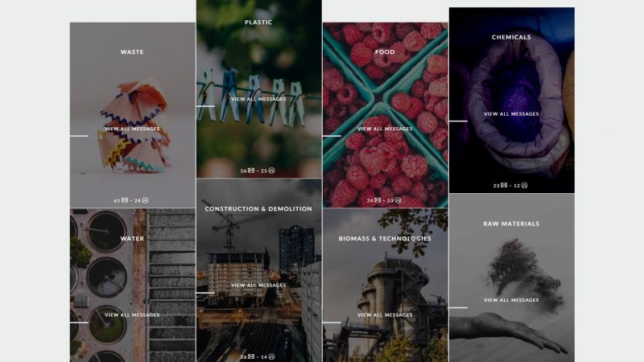Screen dimensions: 644x362
Task: Click the user icon on the Waste card
Action: coord(145,200)
